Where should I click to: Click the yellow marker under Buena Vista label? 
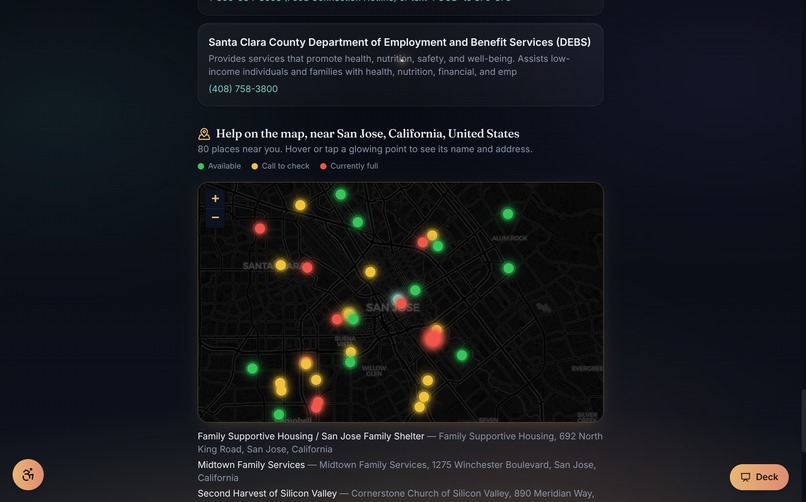click(x=351, y=352)
